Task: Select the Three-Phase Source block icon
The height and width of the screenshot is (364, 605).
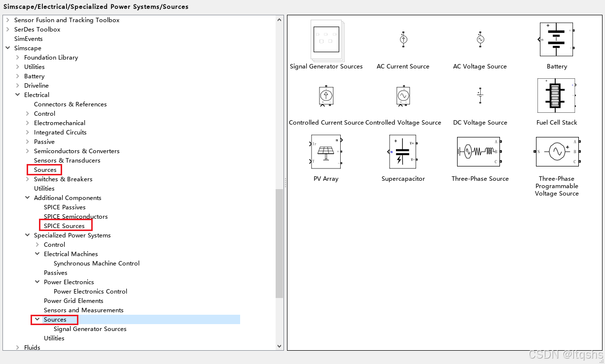Action: click(480, 152)
